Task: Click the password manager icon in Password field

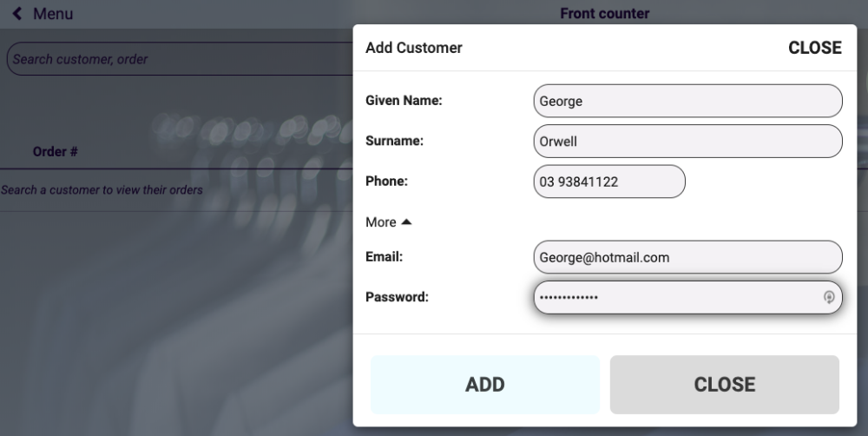Action: [x=829, y=297]
